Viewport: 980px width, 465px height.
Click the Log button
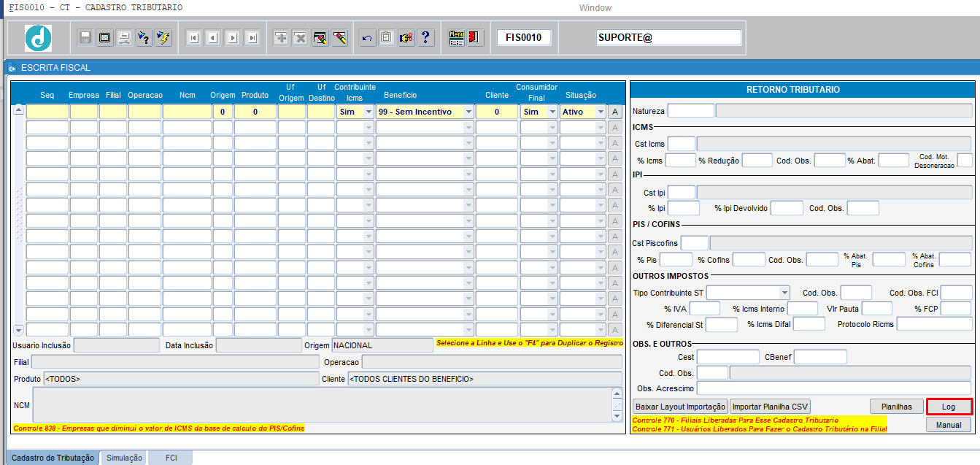[949, 407]
